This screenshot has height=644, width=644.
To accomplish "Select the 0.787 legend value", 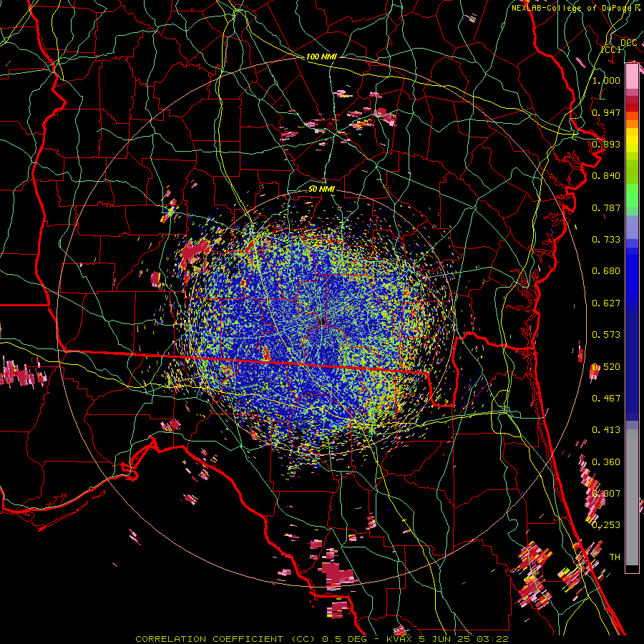I will pos(606,208).
